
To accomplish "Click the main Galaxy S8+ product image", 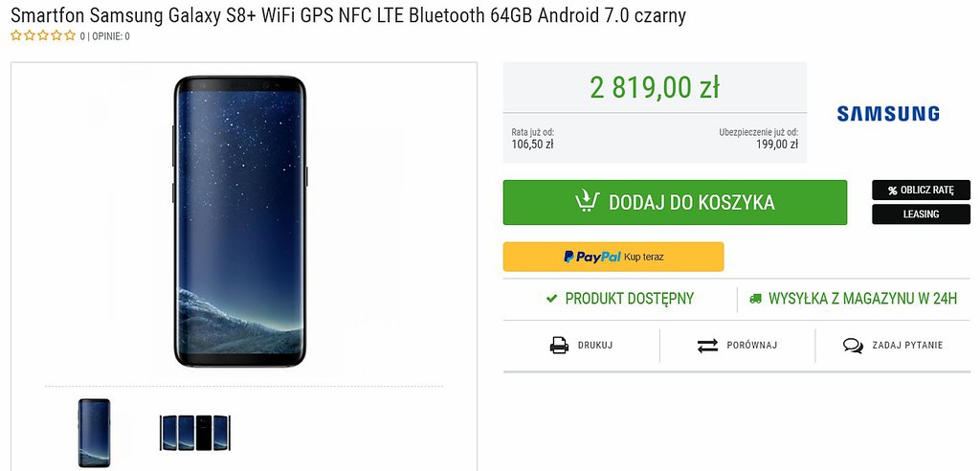I will click(x=240, y=219).
